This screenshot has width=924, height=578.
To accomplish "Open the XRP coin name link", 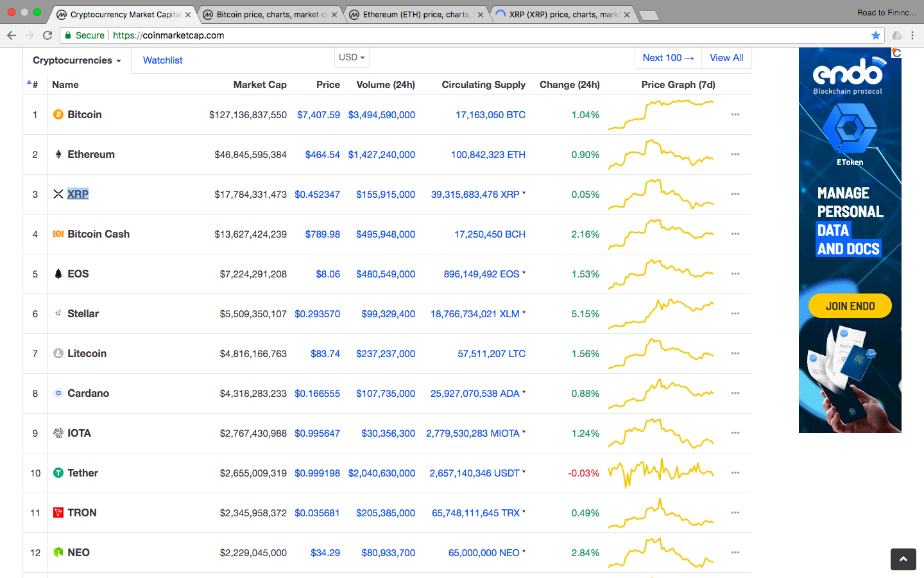I will pos(78,195).
